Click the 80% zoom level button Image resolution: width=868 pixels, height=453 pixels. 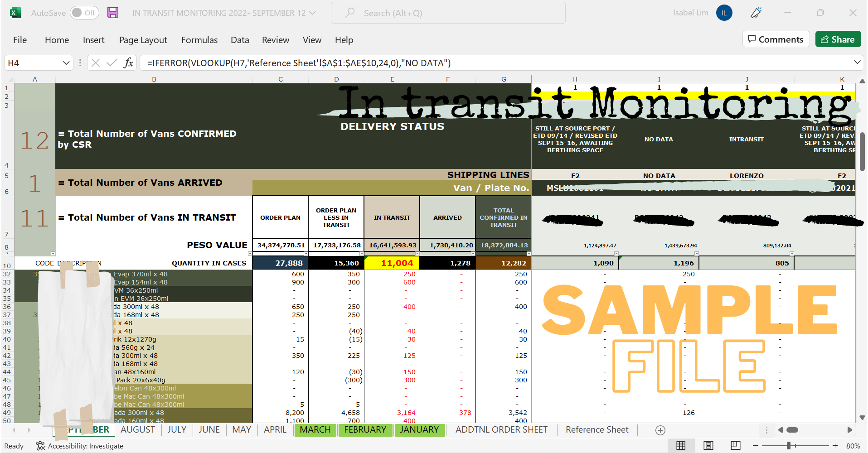(x=853, y=446)
